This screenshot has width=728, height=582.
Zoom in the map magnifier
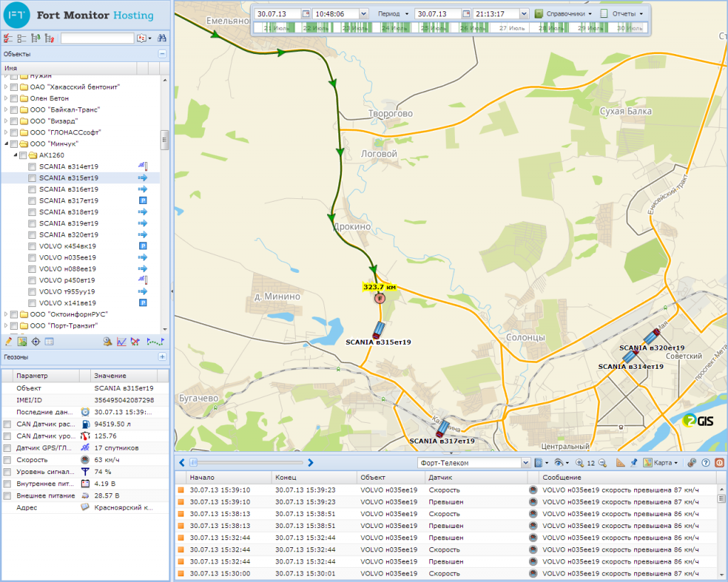pos(579,463)
